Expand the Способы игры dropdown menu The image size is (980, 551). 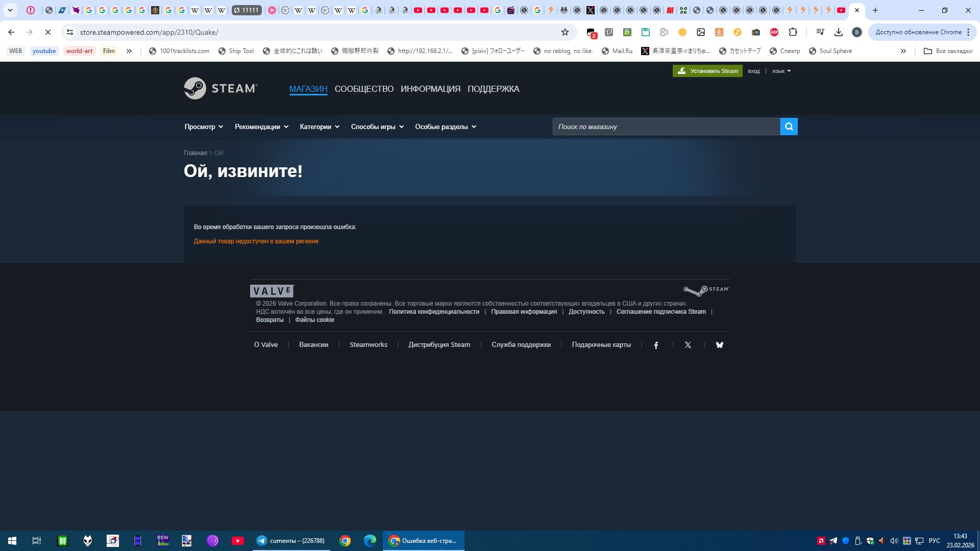[377, 127]
